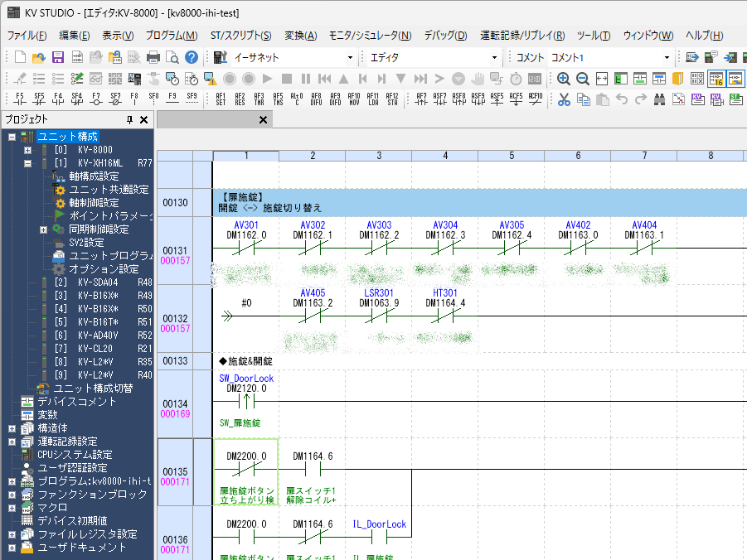Toggle the green E panel view button

point(621,79)
